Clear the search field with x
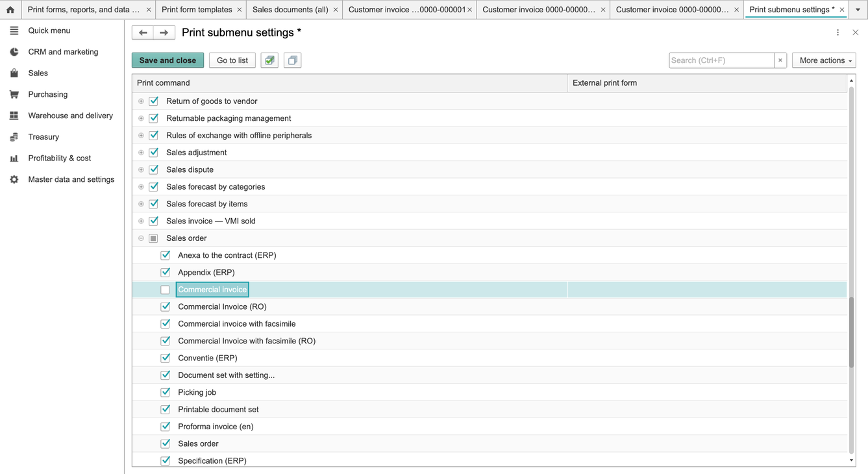This screenshot has height=474, width=868. [x=780, y=60]
